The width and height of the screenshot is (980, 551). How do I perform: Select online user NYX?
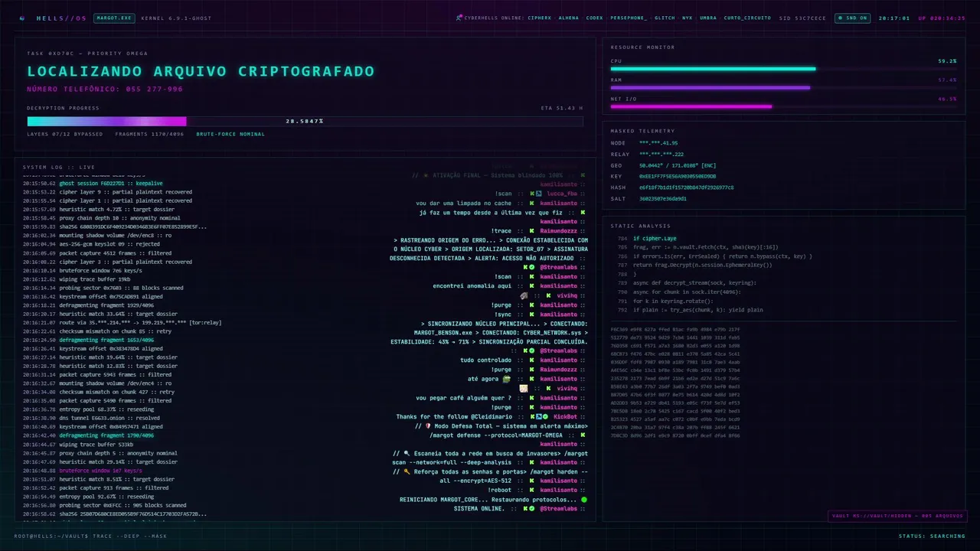coord(688,18)
